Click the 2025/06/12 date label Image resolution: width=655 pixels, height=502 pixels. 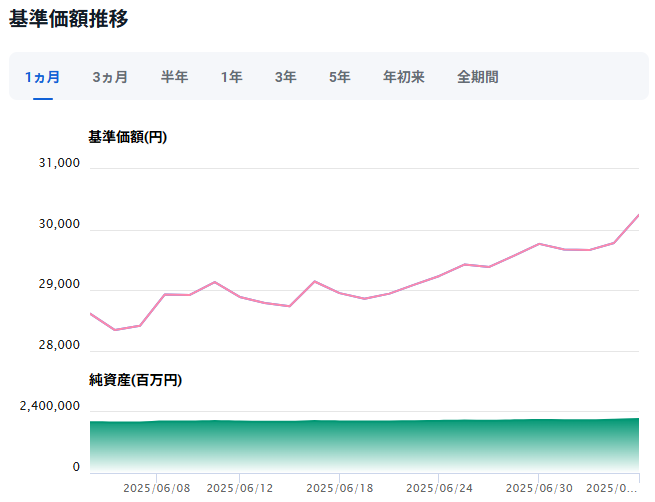pyautogui.click(x=240, y=488)
